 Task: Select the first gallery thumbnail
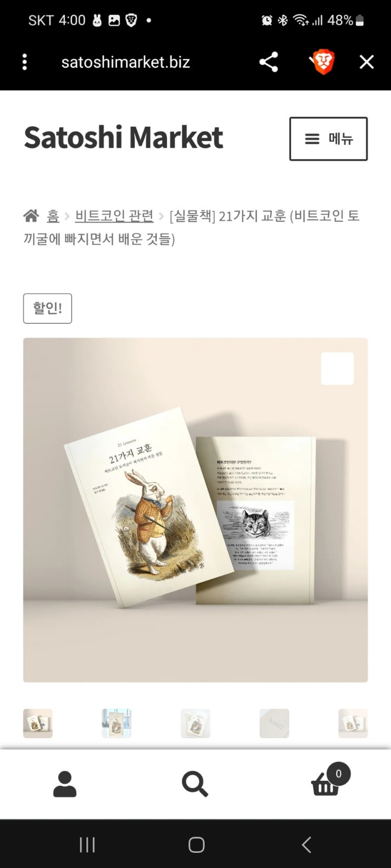coord(38,723)
